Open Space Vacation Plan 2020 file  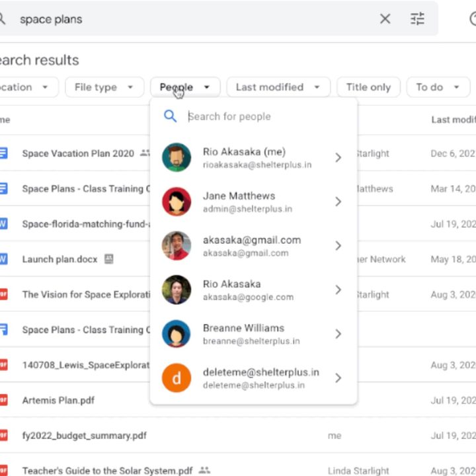click(78, 153)
